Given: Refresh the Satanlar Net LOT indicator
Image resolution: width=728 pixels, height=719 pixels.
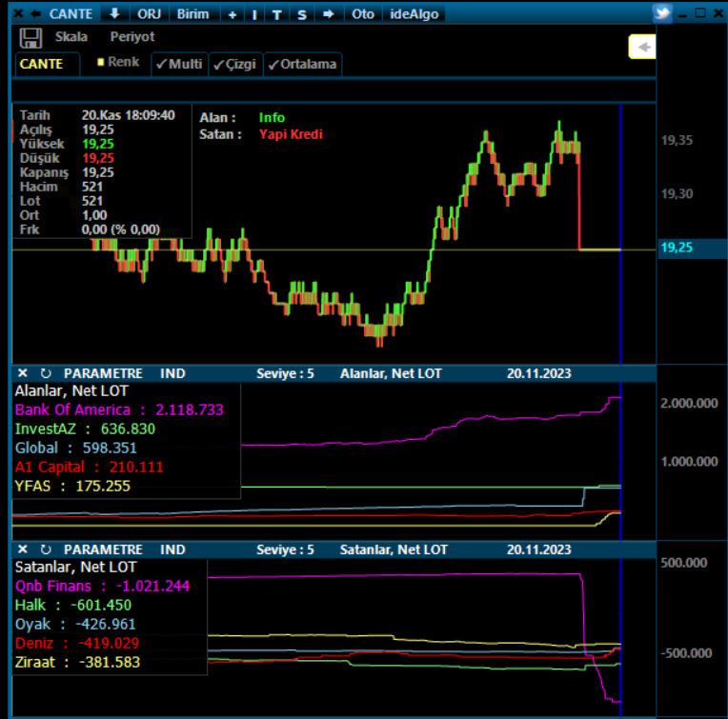Looking at the screenshot, I should (46, 549).
